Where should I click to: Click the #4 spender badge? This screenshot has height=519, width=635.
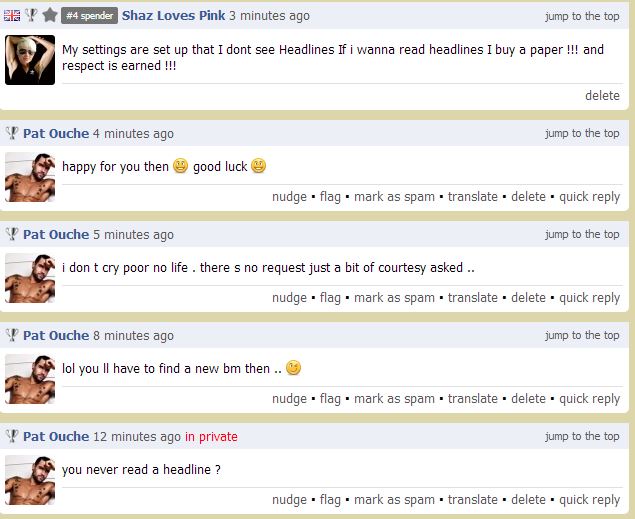[x=89, y=16]
